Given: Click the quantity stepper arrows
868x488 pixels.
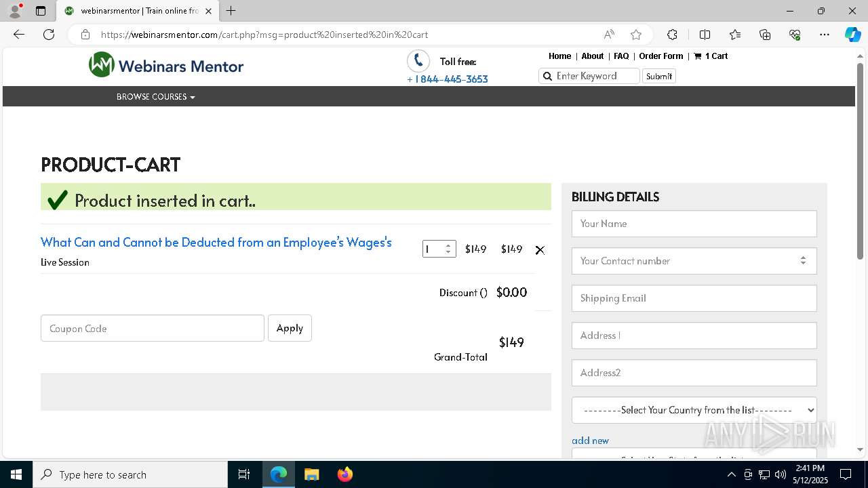Looking at the screenshot, I should 448,249.
